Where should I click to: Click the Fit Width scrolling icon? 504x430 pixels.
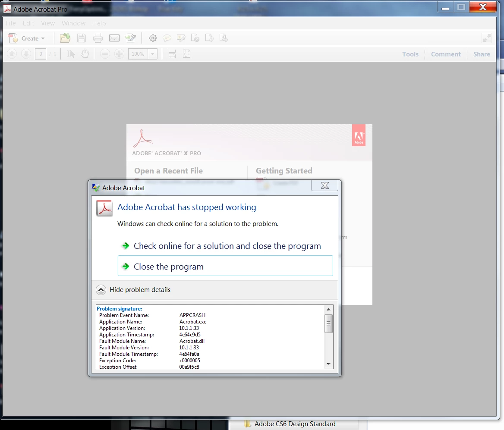(x=172, y=53)
